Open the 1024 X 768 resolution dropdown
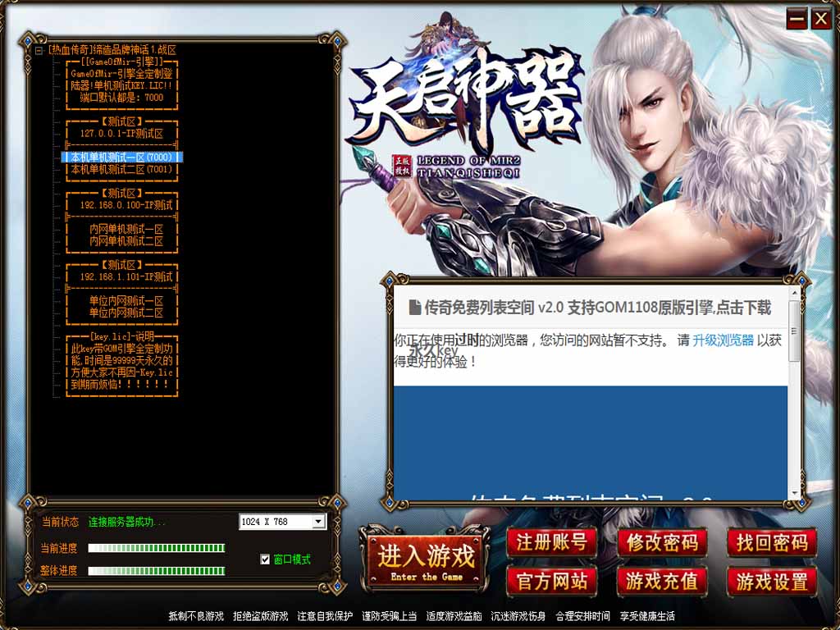This screenshot has height=630, width=840. coord(282,522)
